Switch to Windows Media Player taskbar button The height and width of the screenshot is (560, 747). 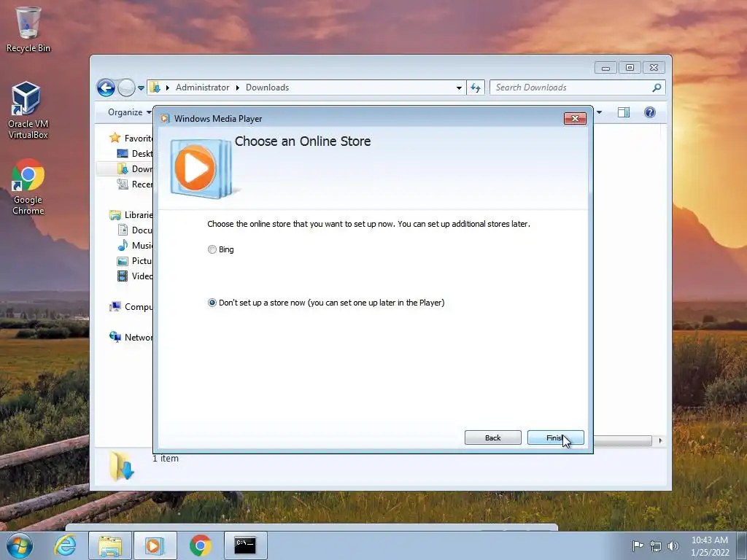point(155,545)
